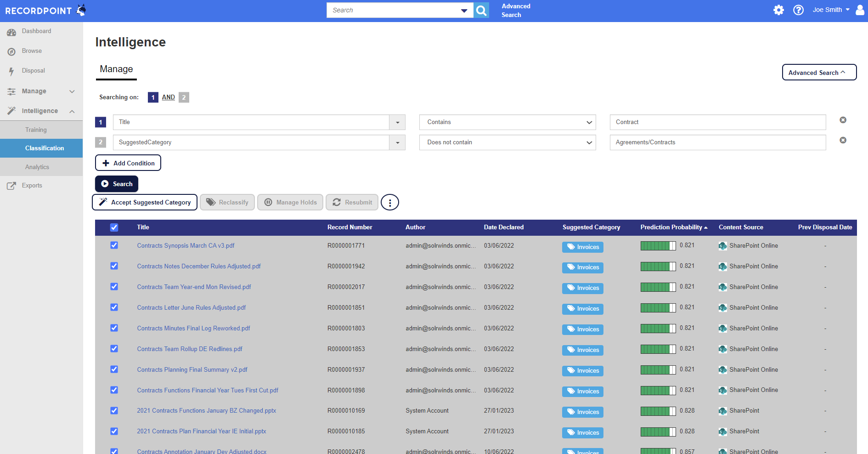This screenshot has width=868, height=454.
Task: Click the Browse compass icon
Action: tap(11, 51)
